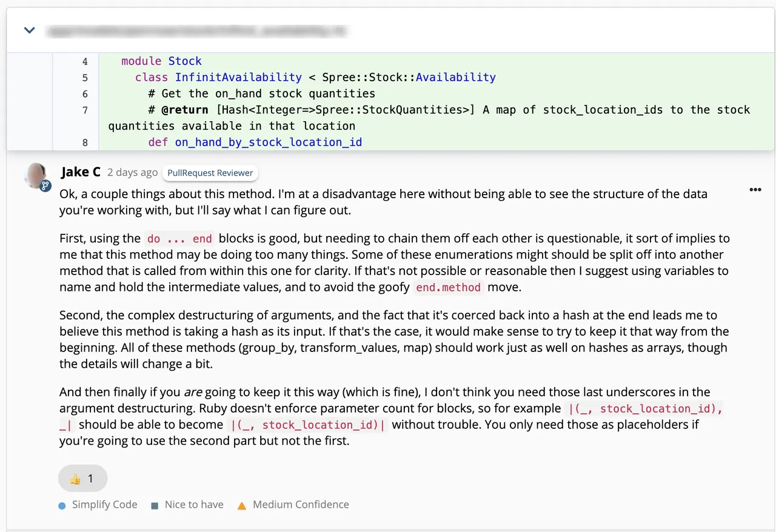Click line number 6 in the diff

pyautogui.click(x=85, y=94)
